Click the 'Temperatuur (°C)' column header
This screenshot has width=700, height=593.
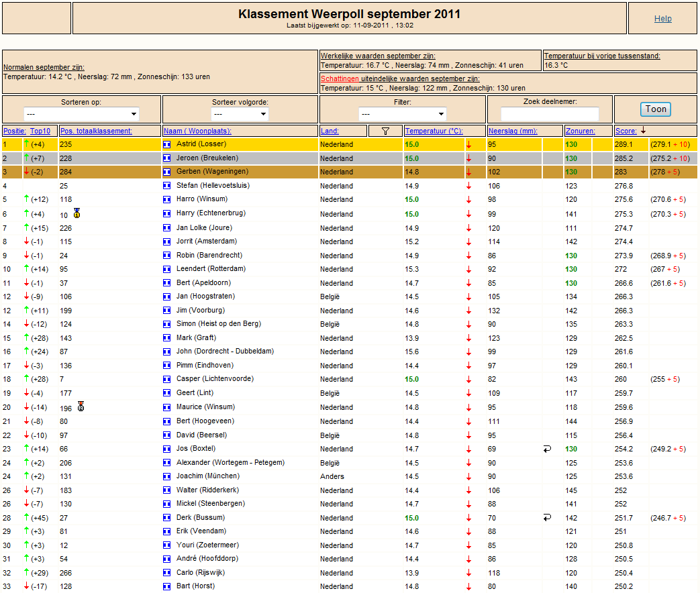pyautogui.click(x=434, y=131)
